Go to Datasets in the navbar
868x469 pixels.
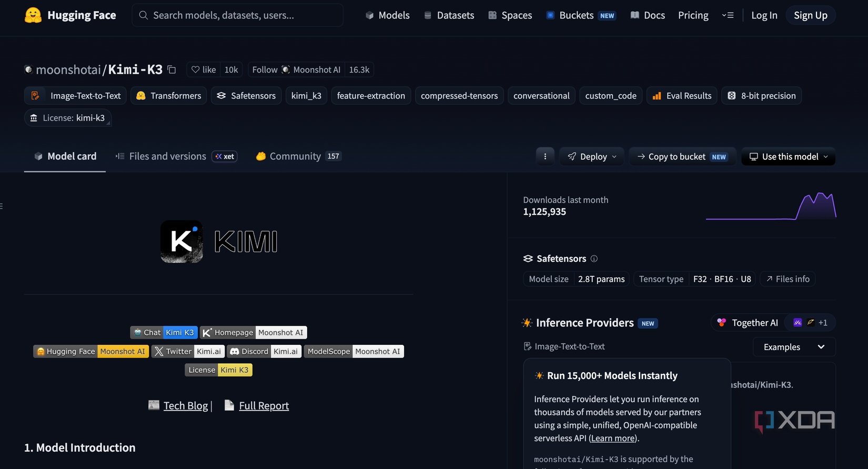pyautogui.click(x=449, y=15)
